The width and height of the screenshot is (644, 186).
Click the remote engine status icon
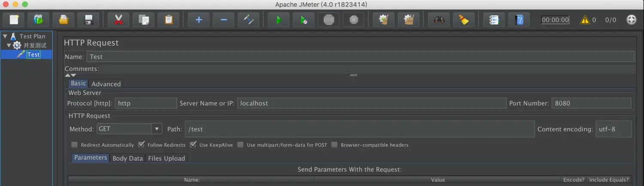(631, 20)
